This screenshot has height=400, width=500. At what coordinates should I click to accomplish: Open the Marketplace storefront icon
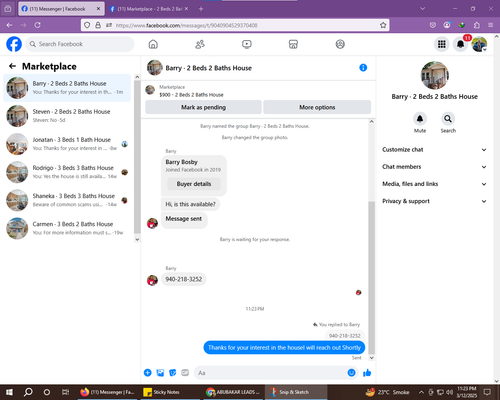(x=293, y=44)
